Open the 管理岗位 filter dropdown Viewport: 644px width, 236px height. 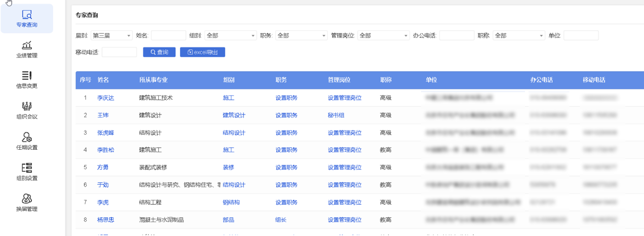[x=383, y=36]
